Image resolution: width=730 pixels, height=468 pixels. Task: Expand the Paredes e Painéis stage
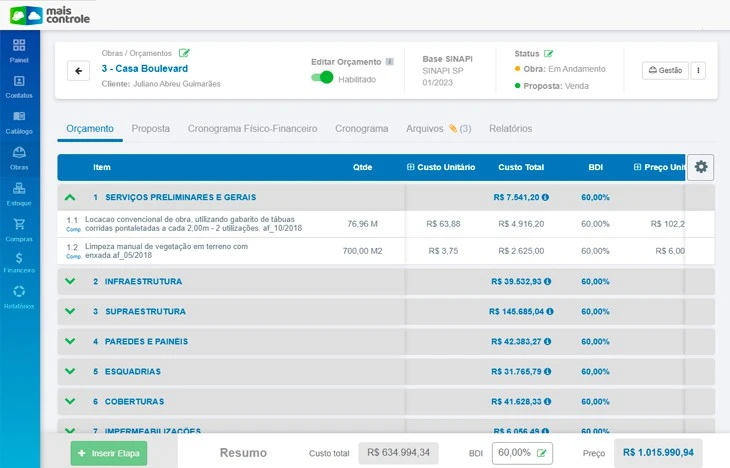70,341
